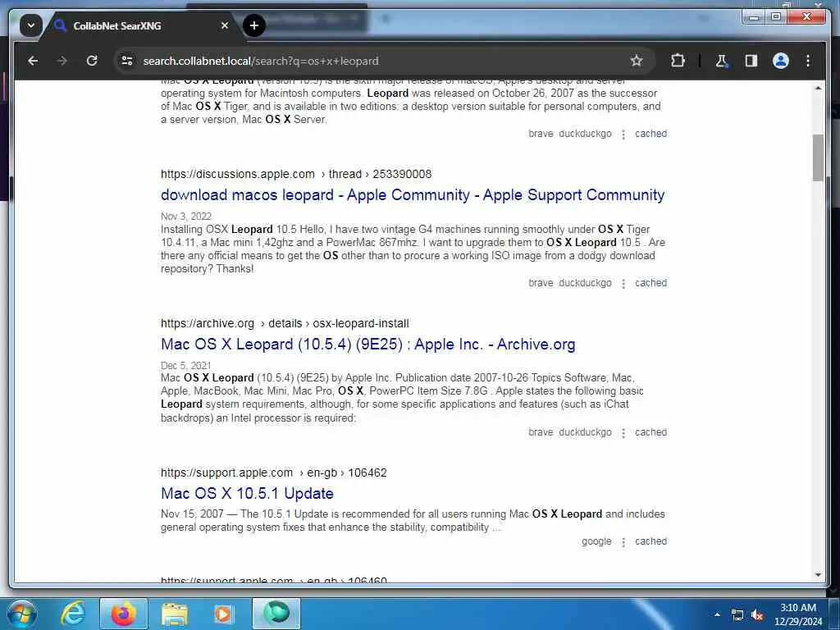
Task: Show hidden system tray icons
Action: coord(717,614)
